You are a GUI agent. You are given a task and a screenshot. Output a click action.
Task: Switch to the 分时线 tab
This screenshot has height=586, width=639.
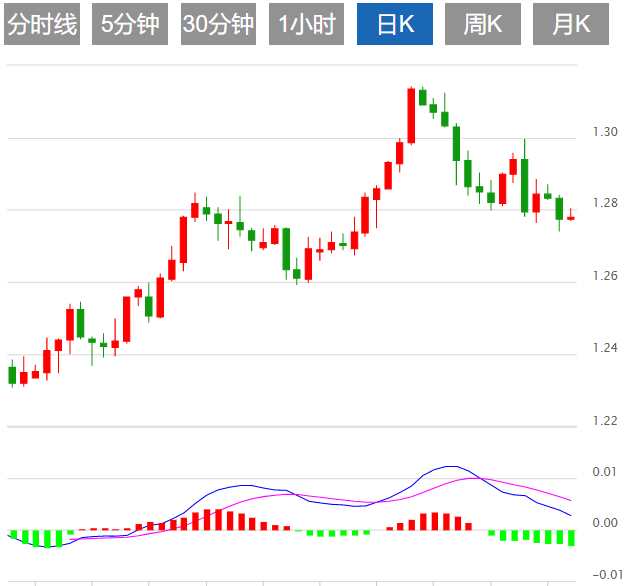(42, 25)
